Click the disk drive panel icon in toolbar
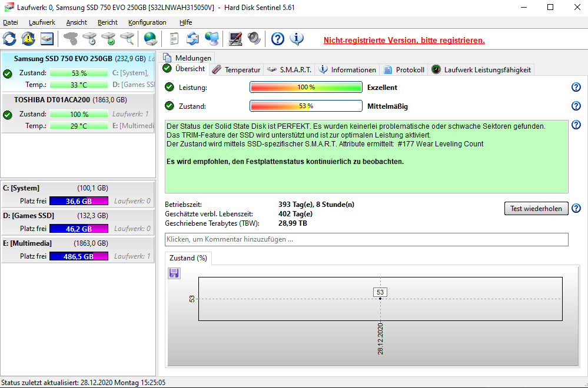Viewport: 588px width, 388px height. 47,39
